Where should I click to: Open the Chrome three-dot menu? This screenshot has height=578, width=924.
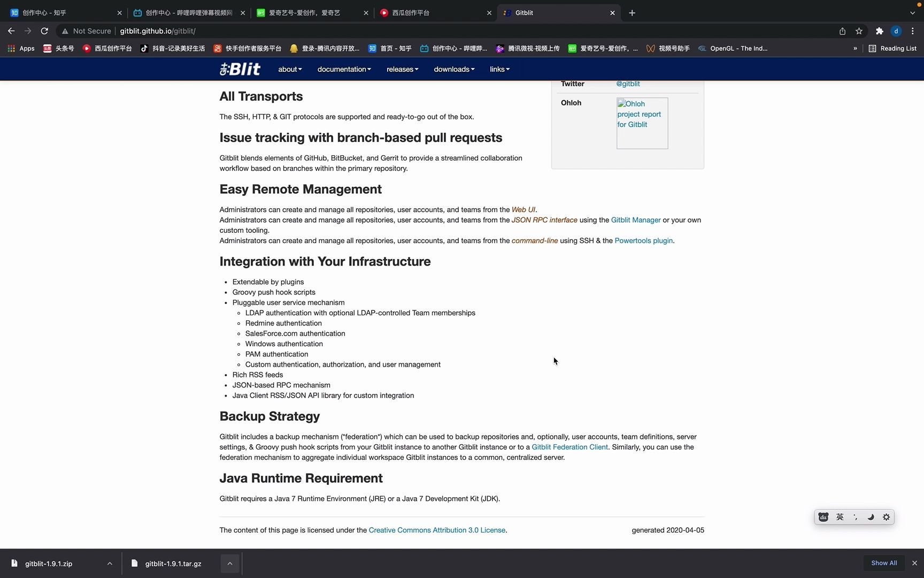coord(913,31)
